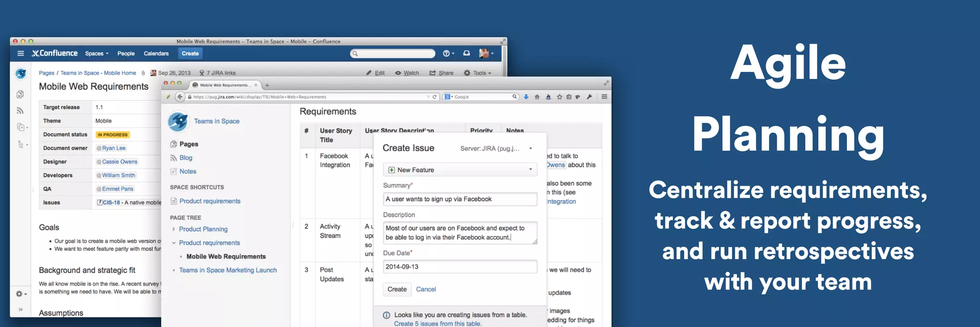Open the notifications inbox icon
The height and width of the screenshot is (327, 980).
(x=466, y=53)
